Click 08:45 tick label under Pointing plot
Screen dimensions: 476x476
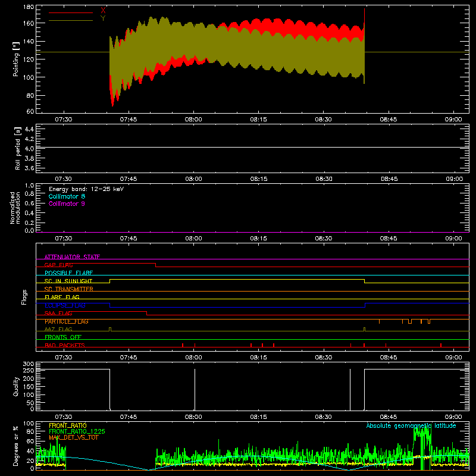click(x=389, y=120)
